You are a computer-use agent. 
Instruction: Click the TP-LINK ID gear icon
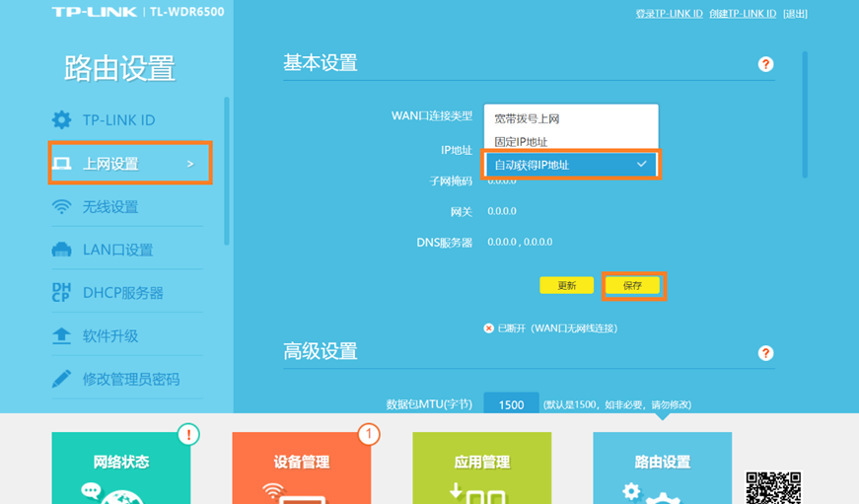61,120
